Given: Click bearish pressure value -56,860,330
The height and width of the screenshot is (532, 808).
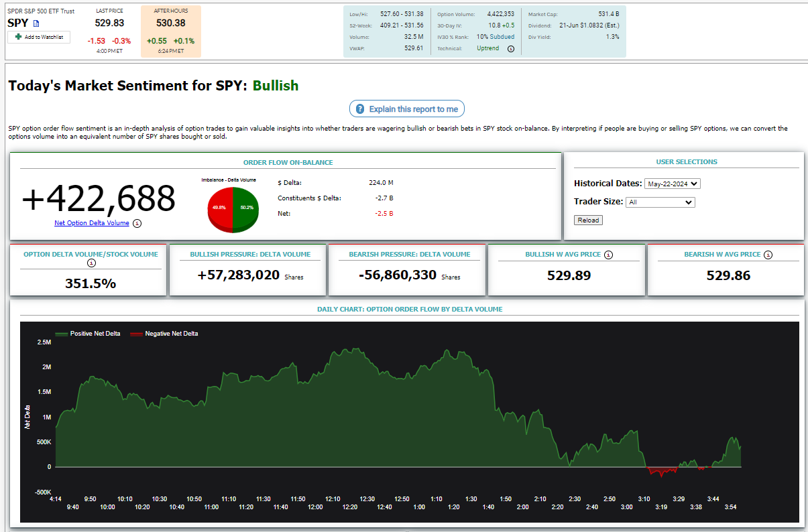Looking at the screenshot, I should [397, 275].
